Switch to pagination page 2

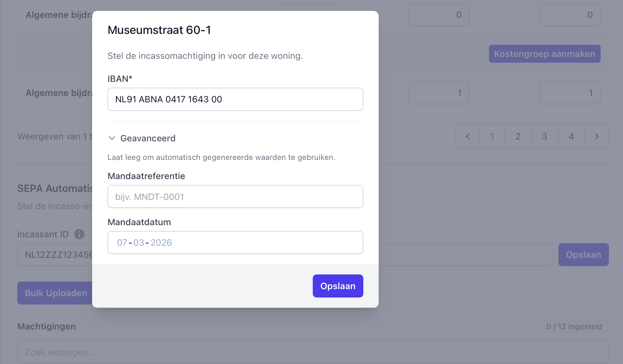point(518,136)
